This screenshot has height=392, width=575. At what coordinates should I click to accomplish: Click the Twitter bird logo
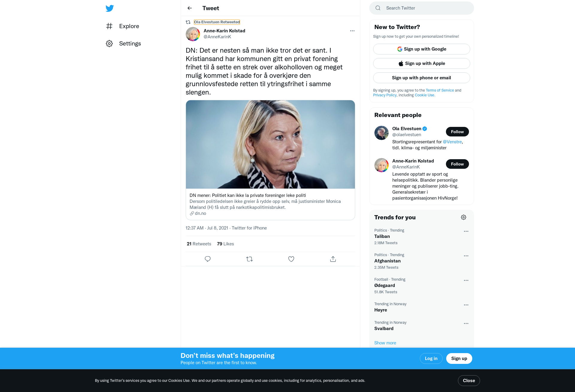(x=110, y=8)
